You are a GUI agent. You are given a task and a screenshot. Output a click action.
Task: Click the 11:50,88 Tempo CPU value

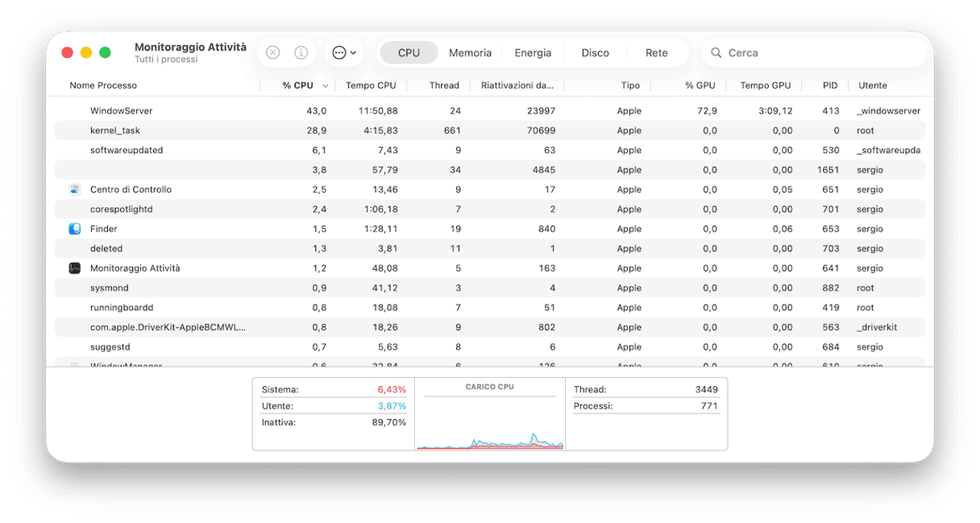(x=378, y=111)
